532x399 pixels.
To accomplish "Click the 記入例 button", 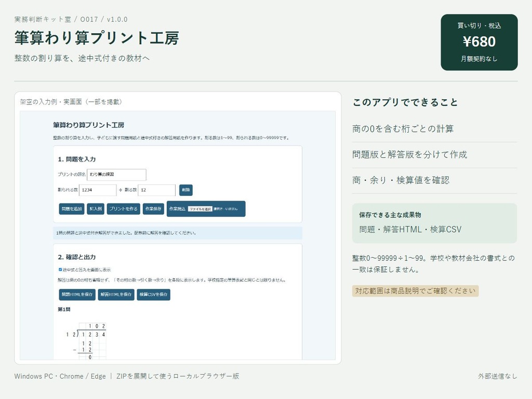I will click(96, 209).
